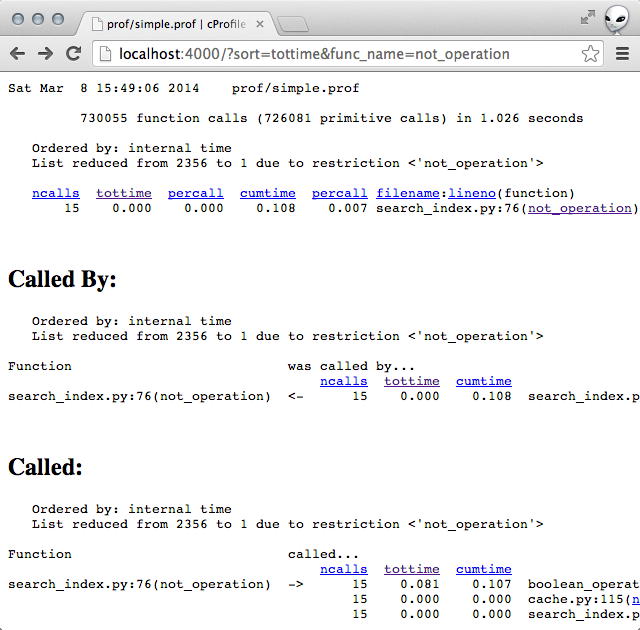Click the green zoom window button
The height and width of the screenshot is (630, 640).
pos(58,19)
